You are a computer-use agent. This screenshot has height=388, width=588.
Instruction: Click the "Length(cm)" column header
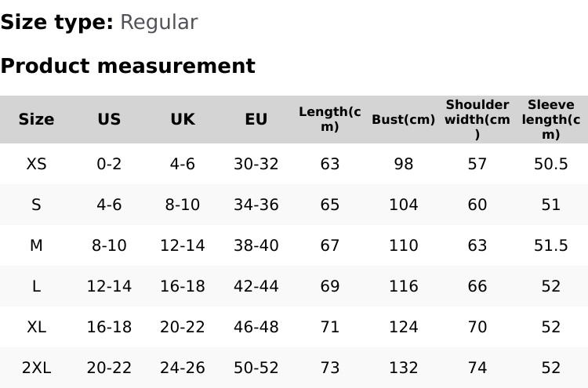click(x=330, y=119)
